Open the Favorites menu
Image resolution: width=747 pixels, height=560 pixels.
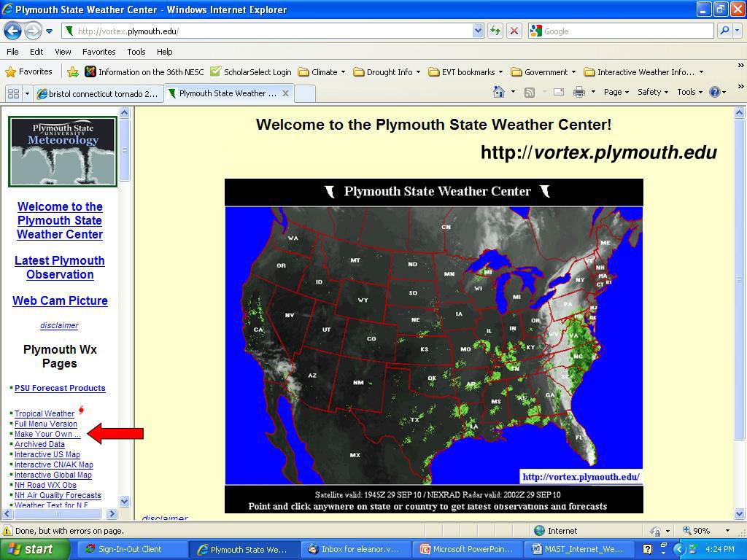pyautogui.click(x=98, y=52)
